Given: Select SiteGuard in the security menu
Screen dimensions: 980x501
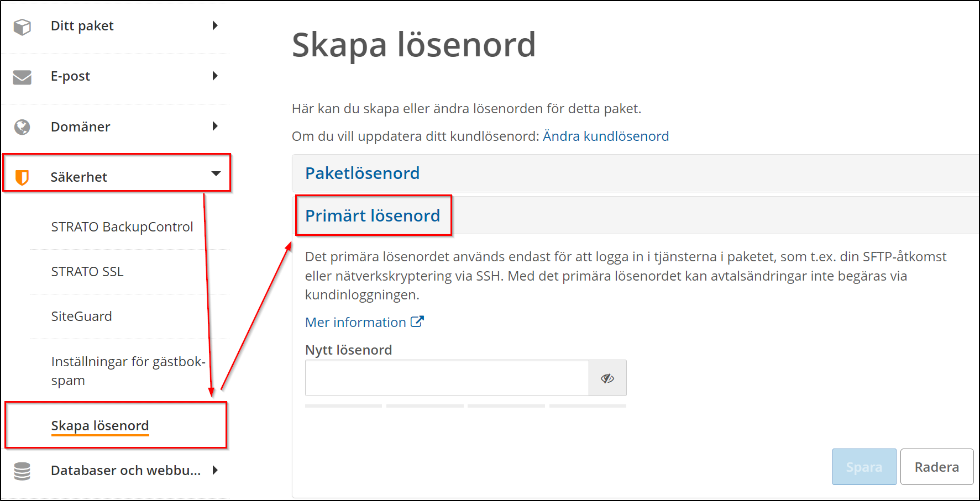Looking at the screenshot, I should pos(82,317).
